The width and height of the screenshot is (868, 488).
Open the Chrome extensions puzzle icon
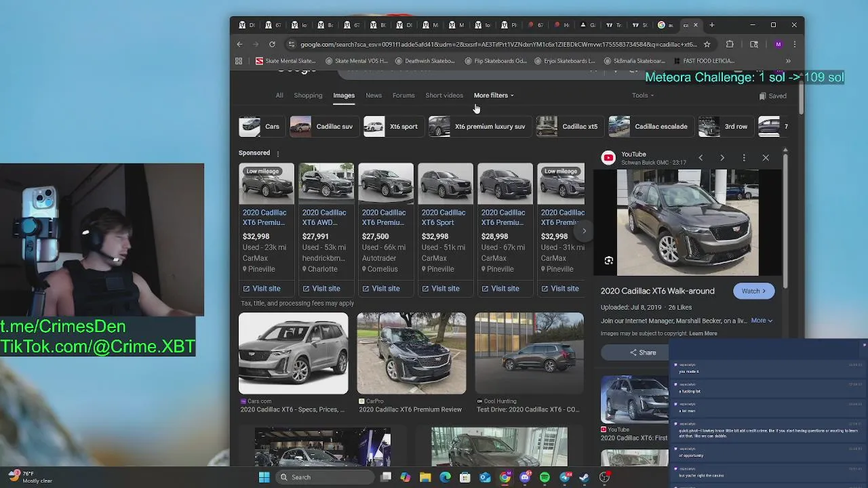tap(730, 44)
